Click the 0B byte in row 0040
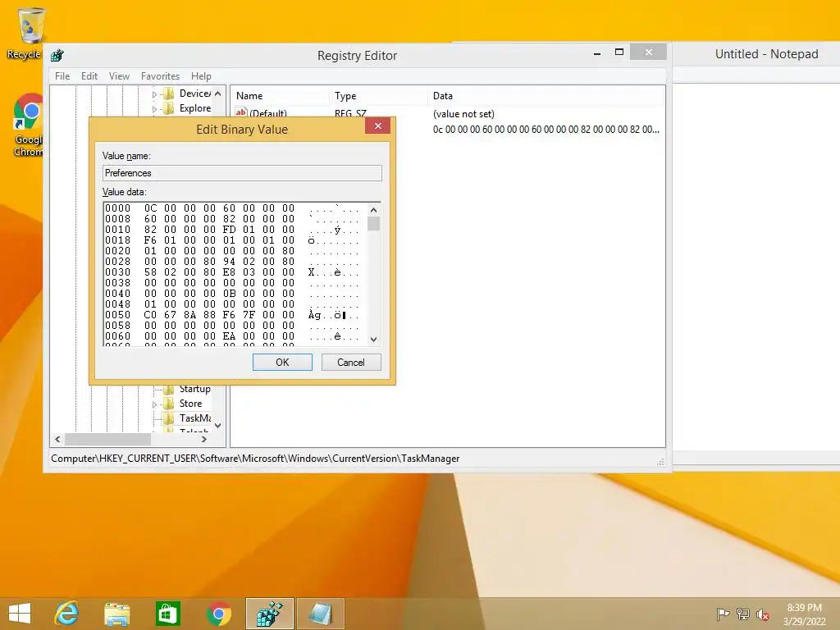Screen dimensions: 840x630 tap(230, 294)
